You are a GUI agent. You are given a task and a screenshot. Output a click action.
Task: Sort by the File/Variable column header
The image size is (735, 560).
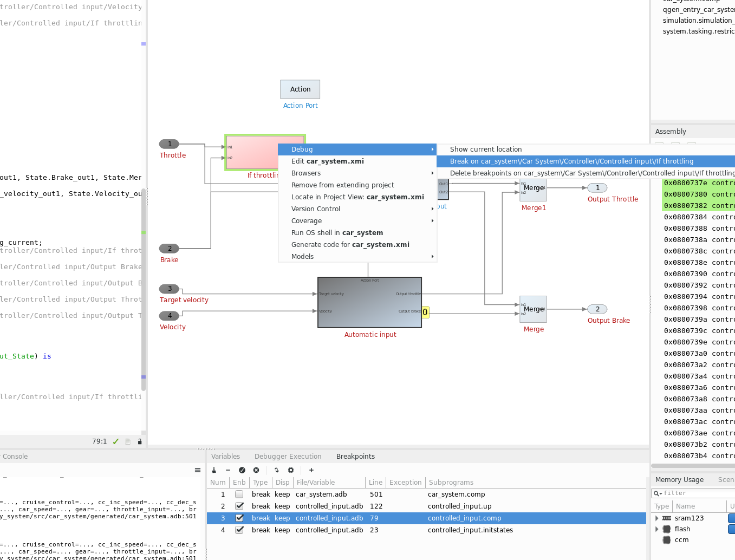[329, 483]
